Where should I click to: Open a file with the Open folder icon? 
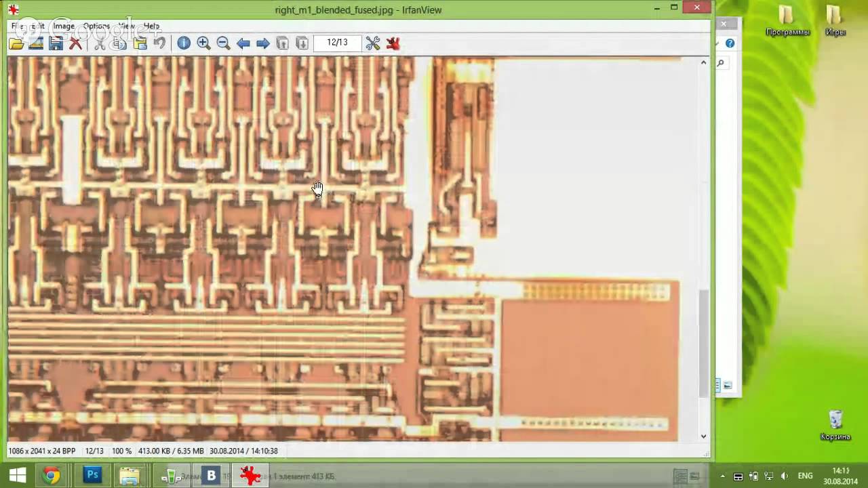(x=16, y=43)
